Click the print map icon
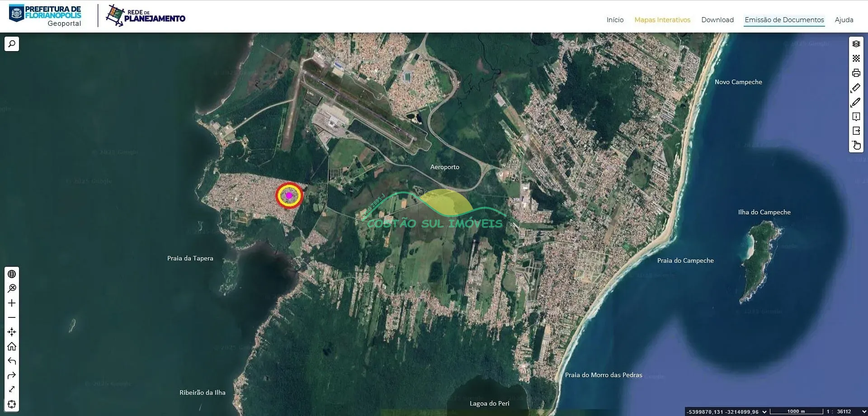 pyautogui.click(x=856, y=73)
